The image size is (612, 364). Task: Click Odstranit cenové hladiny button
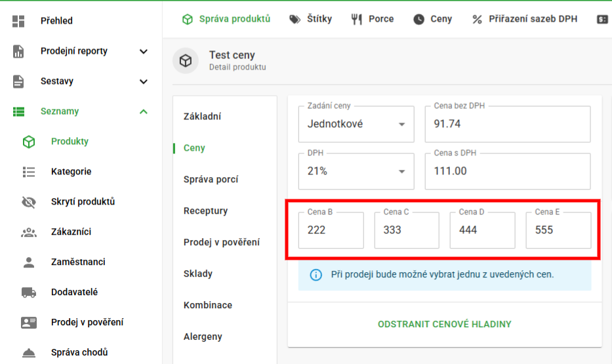pyautogui.click(x=445, y=324)
